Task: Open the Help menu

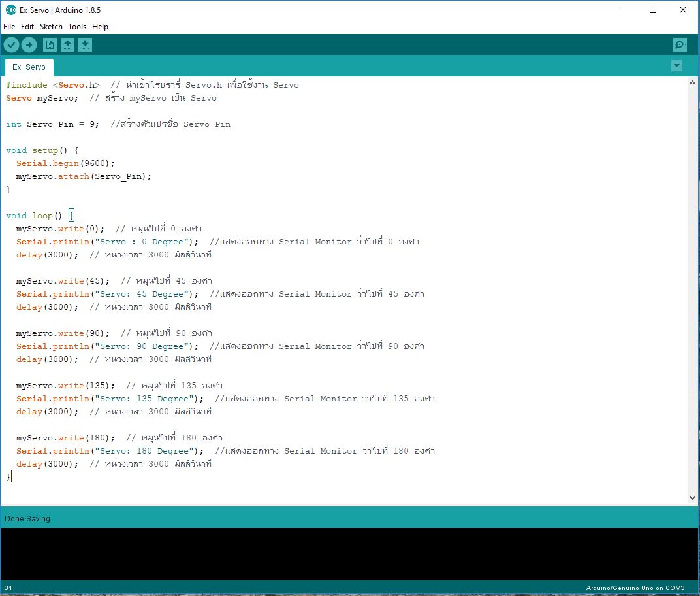Action: [100, 27]
